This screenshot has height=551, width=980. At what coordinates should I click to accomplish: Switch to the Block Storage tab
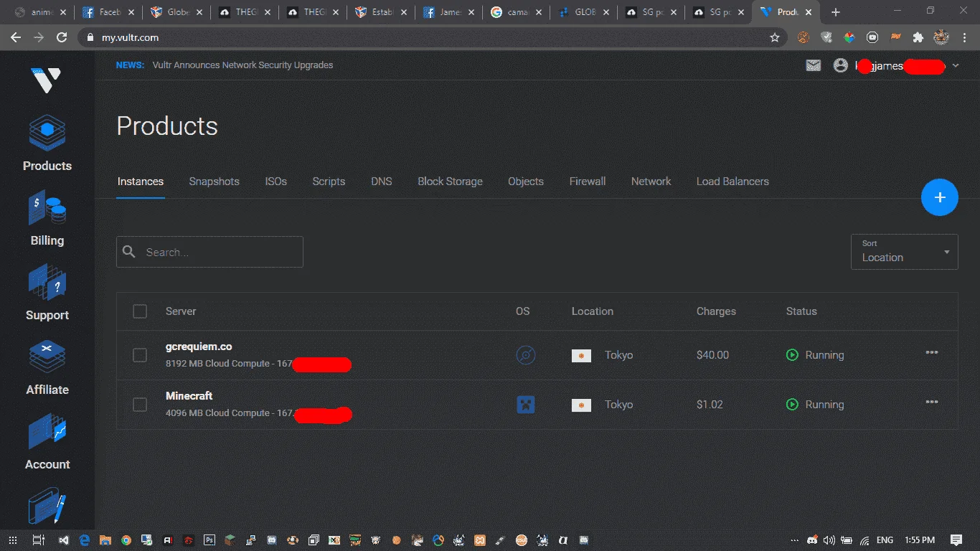pos(451,182)
